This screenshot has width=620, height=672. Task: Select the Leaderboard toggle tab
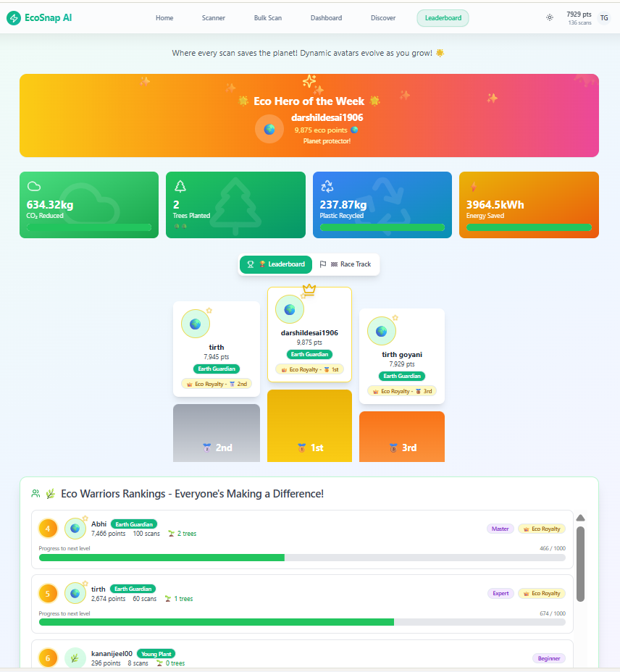[x=276, y=264]
